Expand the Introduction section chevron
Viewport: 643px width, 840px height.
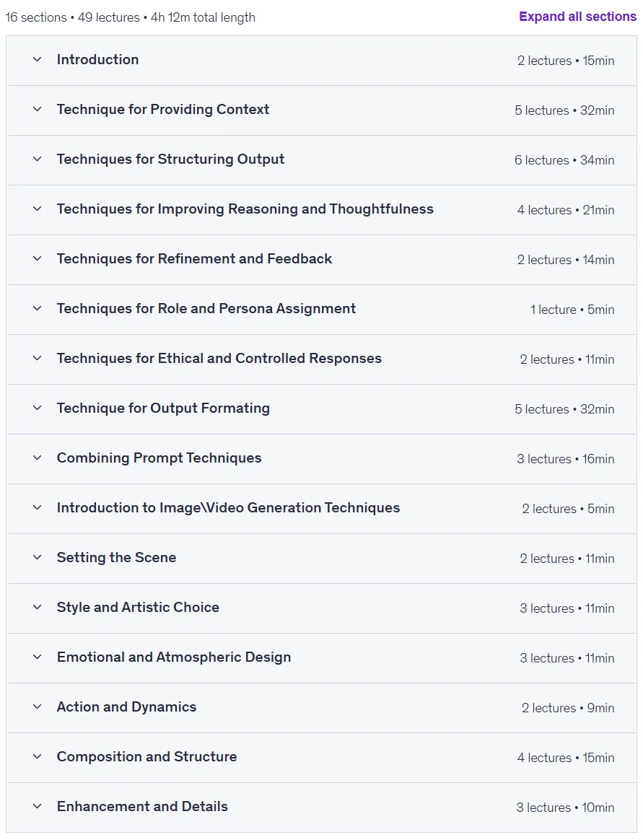click(x=37, y=59)
